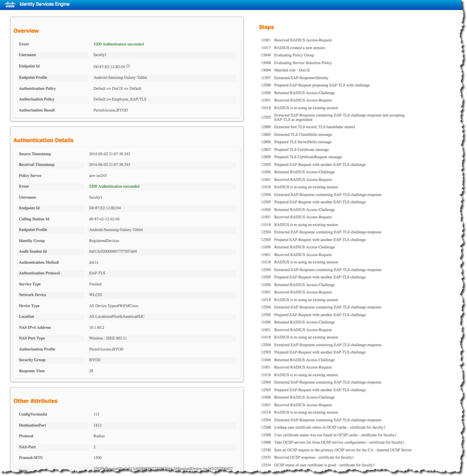Viewport: 467px width, 476px height.
Task: Click step 12502 Extracted EAP-Response accepting EAP-TLS
Action: click(x=333, y=117)
